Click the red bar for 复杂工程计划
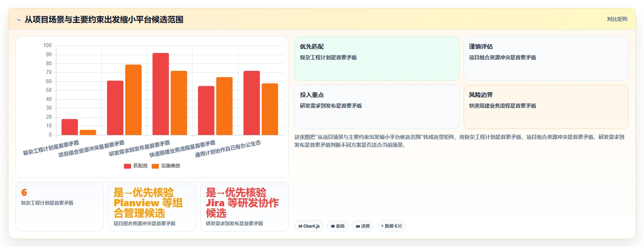Screen dimensions: 644x247 click(x=70, y=127)
